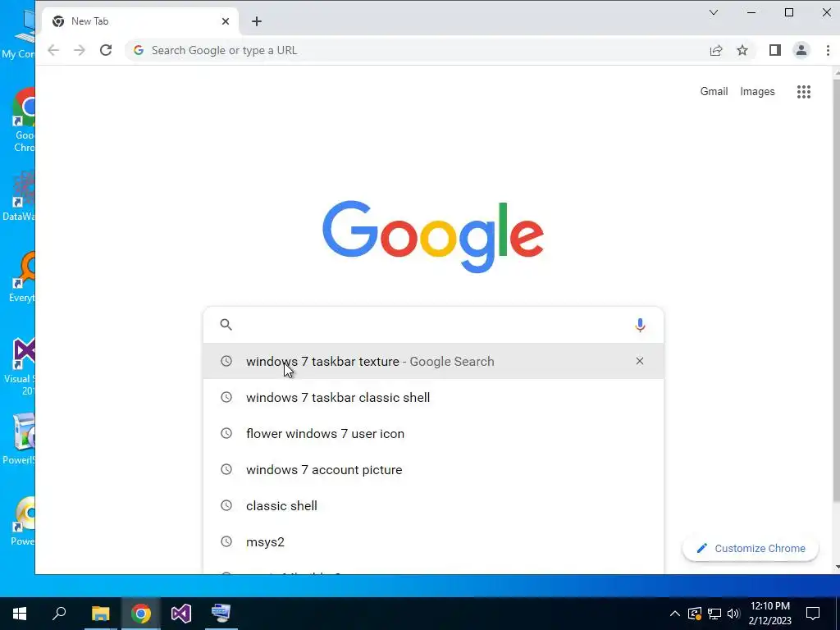This screenshot has height=630, width=840.
Task: Select Visual Studio desktop shortcut
Action: [x=21, y=367]
